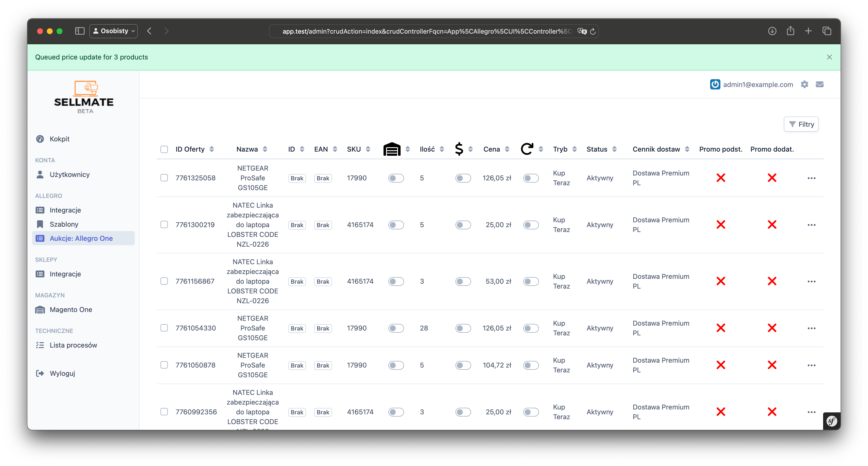Open a new Safari tab
The image size is (868, 466).
808,31
